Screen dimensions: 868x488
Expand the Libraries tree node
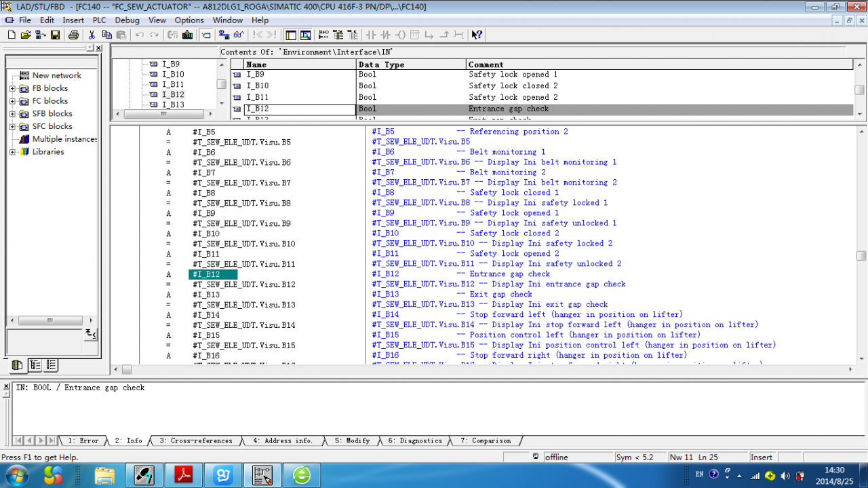[x=13, y=152]
